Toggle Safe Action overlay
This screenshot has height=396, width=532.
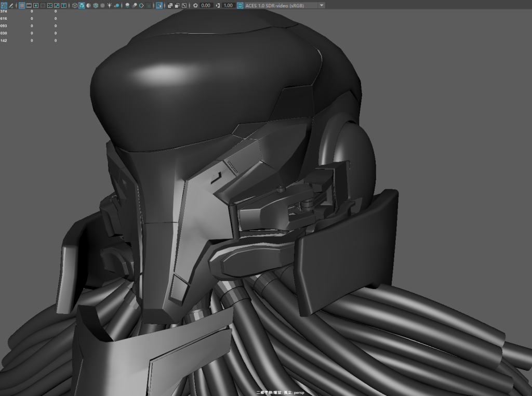pyautogui.click(x=57, y=5)
